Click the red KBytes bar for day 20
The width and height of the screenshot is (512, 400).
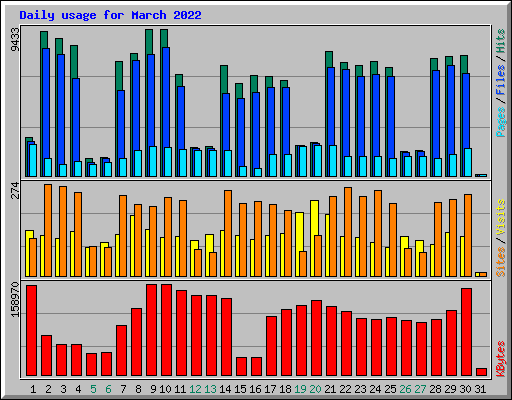point(316,338)
